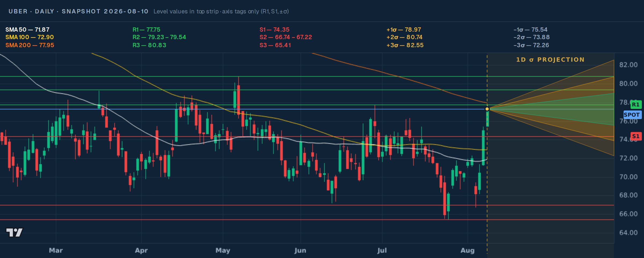Click the Mar label on time axis
This screenshot has width=644, height=258.
tap(56, 250)
